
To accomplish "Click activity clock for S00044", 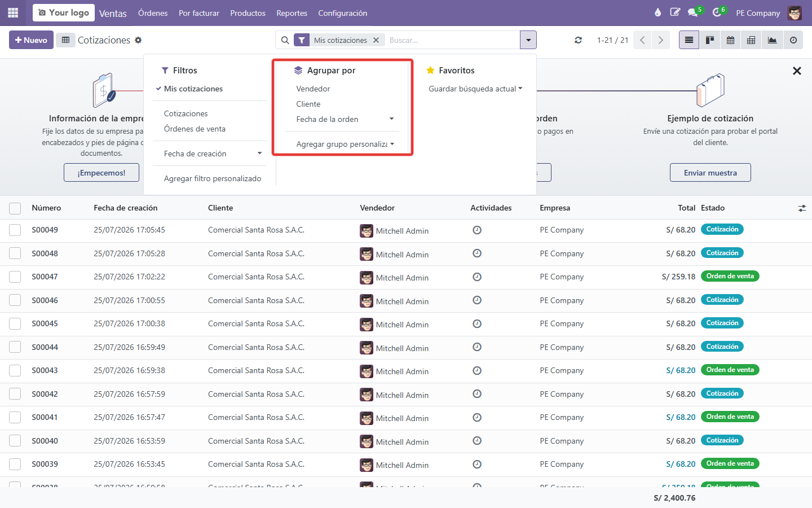I will 477,347.
